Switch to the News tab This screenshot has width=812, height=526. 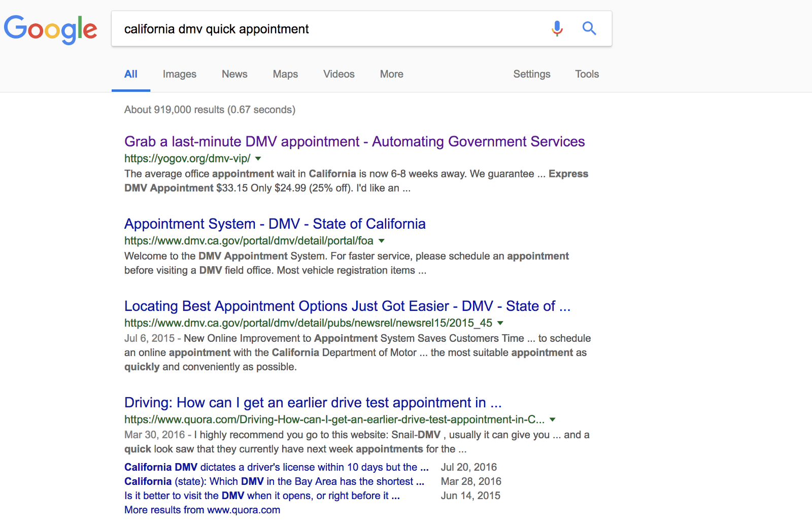click(x=234, y=74)
